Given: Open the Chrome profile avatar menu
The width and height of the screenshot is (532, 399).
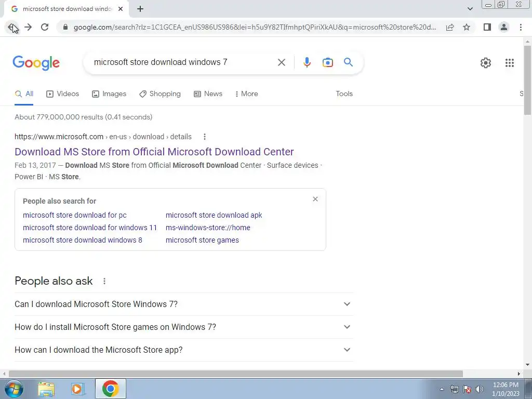Looking at the screenshot, I should (504, 27).
